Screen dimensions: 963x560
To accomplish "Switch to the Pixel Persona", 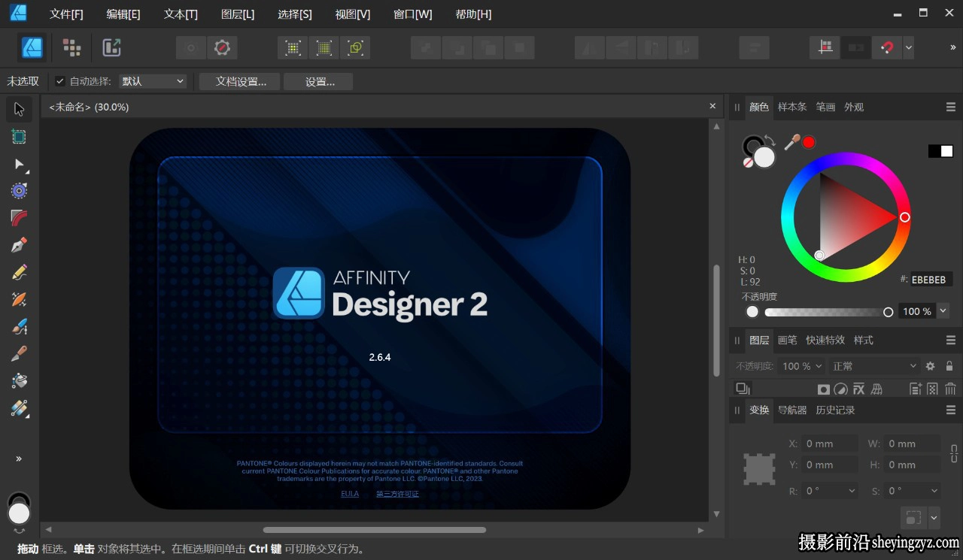I will coord(72,47).
